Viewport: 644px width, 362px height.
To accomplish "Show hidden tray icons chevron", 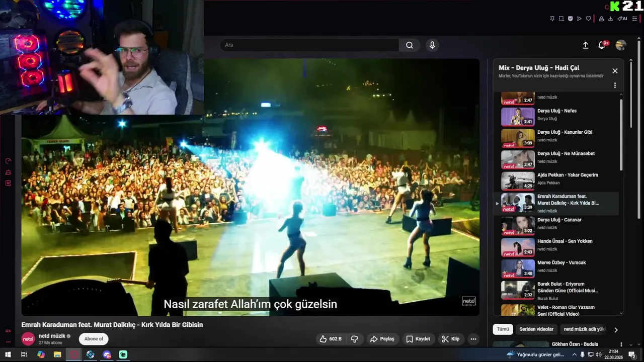I will [575, 354].
